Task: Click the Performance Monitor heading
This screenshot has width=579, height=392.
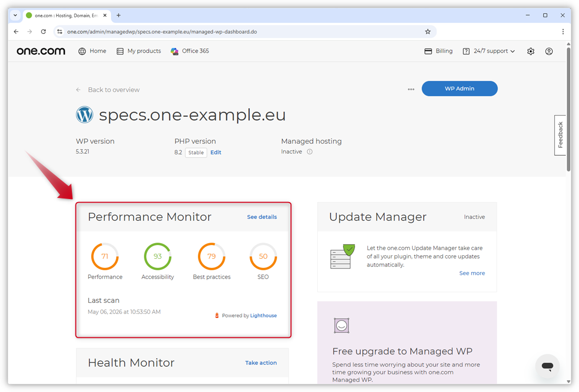Action: click(x=149, y=217)
